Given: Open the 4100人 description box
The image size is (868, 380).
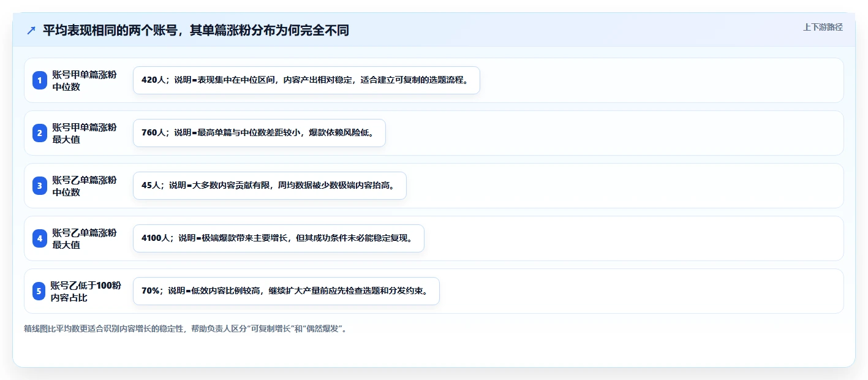Looking at the screenshot, I should tap(279, 238).
